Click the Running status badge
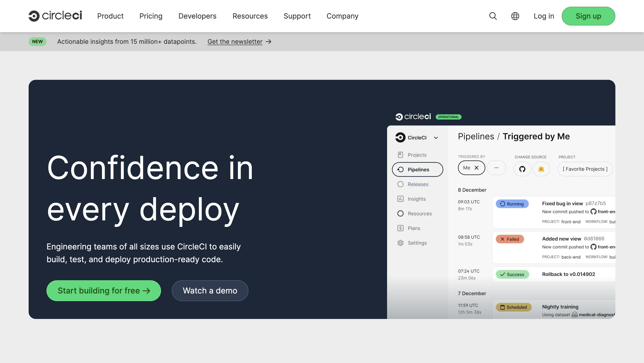The width and height of the screenshot is (644, 363). pyautogui.click(x=512, y=204)
